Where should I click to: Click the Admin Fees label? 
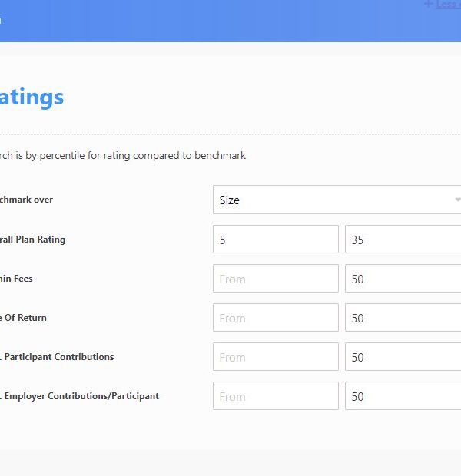pyautogui.click(x=16, y=279)
